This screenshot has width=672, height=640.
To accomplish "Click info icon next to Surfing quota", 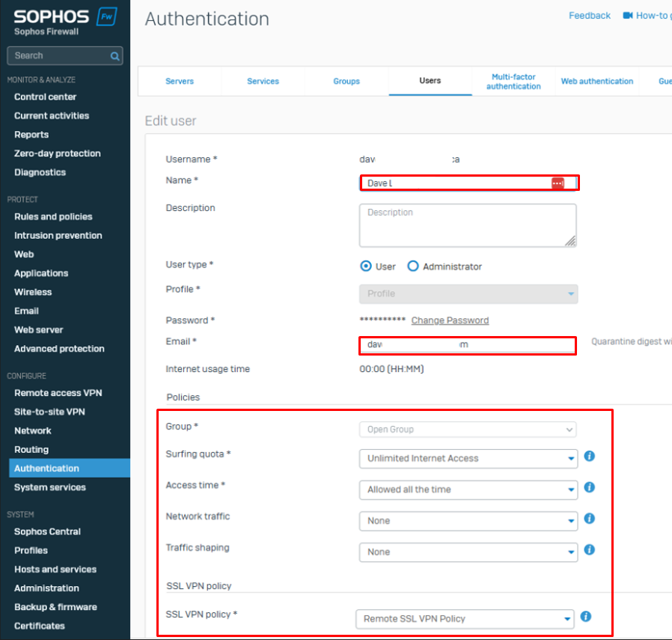I will pos(589,456).
